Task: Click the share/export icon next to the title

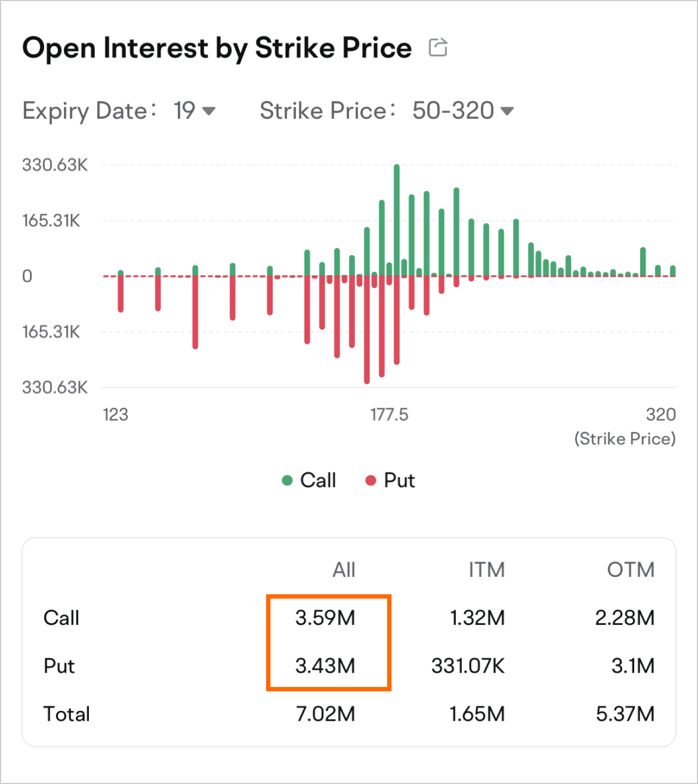Action: 437,47
